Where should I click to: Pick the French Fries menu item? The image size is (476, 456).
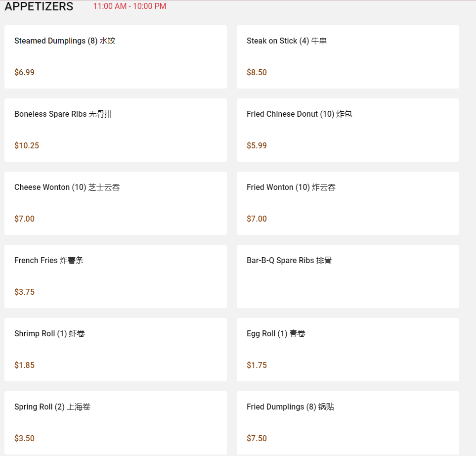(x=115, y=276)
